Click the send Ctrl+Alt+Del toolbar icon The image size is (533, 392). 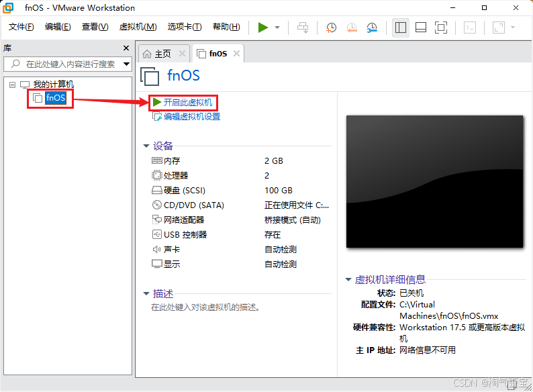pos(303,28)
